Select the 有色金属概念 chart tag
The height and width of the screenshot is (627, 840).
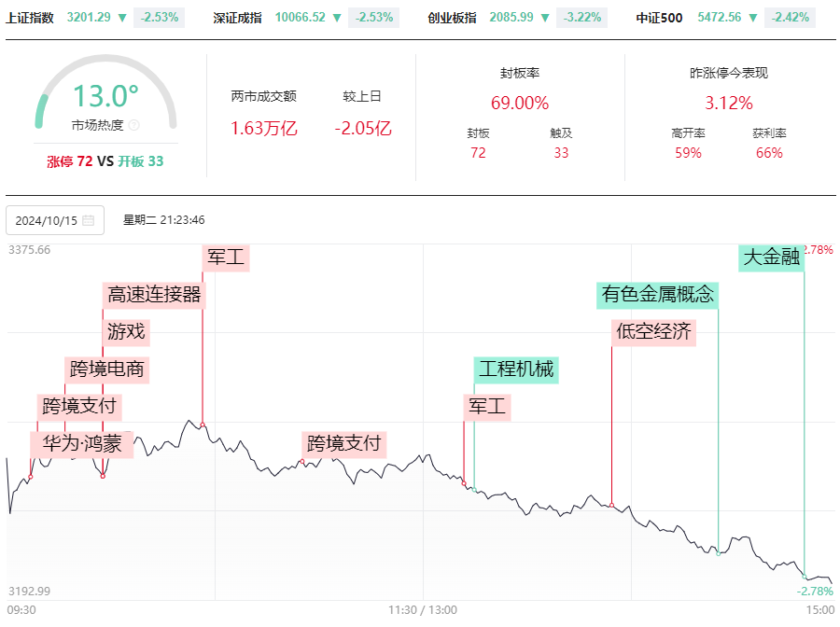click(x=657, y=295)
